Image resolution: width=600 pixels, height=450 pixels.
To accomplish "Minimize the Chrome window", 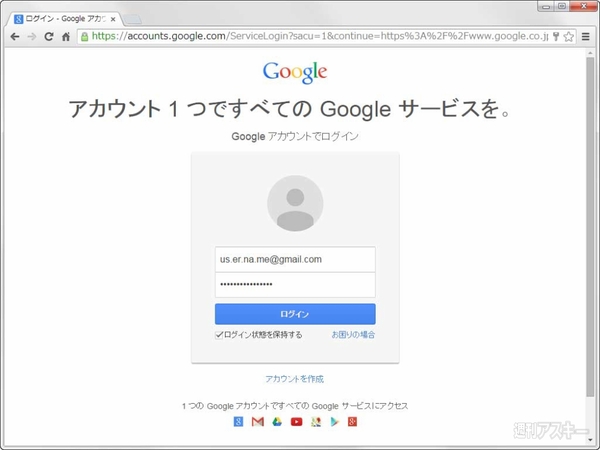I will tap(546, 6).
